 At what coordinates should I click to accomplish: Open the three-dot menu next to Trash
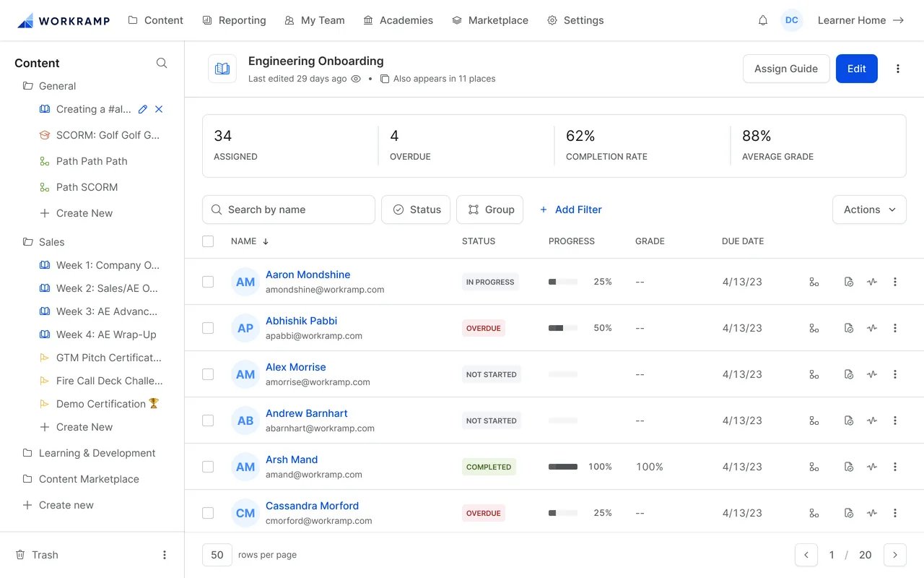[x=165, y=555]
